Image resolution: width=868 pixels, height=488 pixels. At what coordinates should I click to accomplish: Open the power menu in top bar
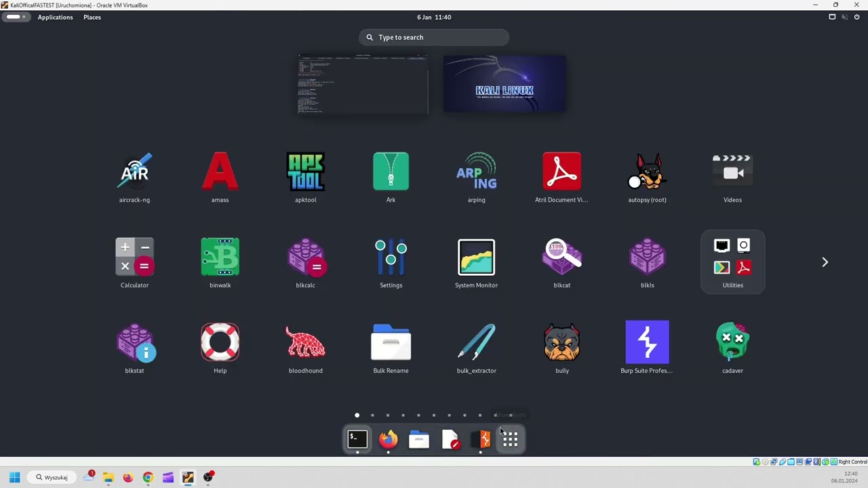click(x=856, y=17)
